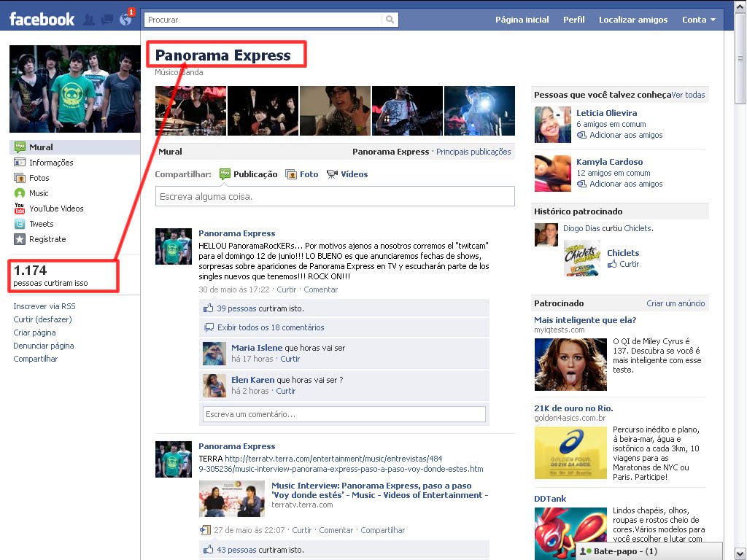747x560 pixels.
Task: Click the Escreva um comentário field
Action: 344,414
